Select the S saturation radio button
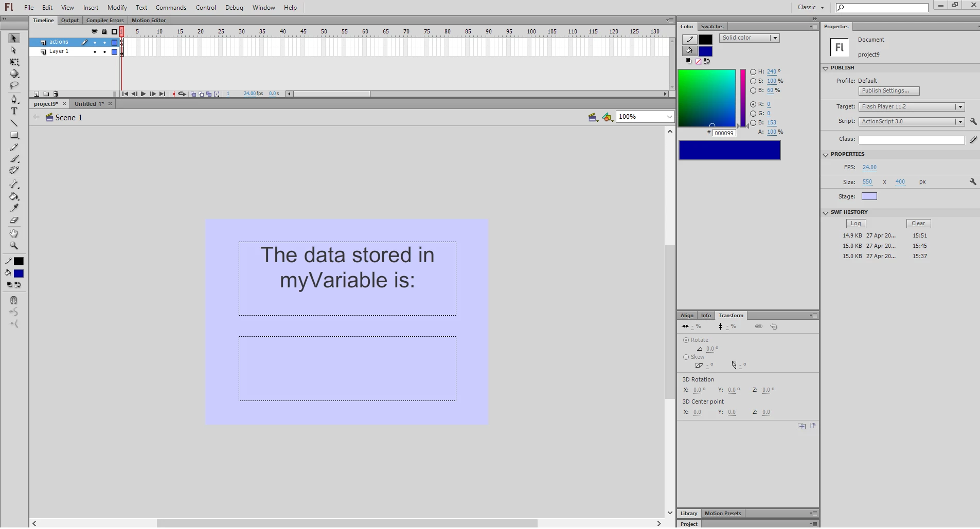 click(753, 81)
